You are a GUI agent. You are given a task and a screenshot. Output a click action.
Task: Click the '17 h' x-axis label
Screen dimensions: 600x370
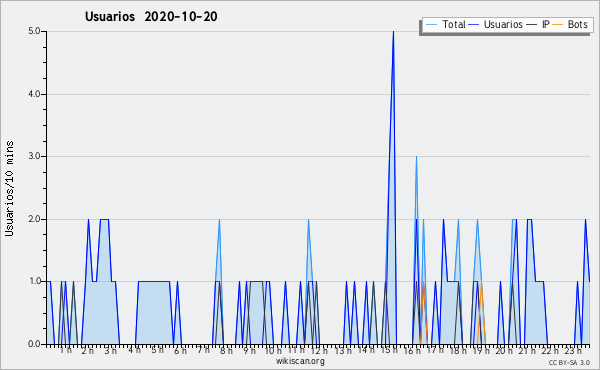point(435,350)
